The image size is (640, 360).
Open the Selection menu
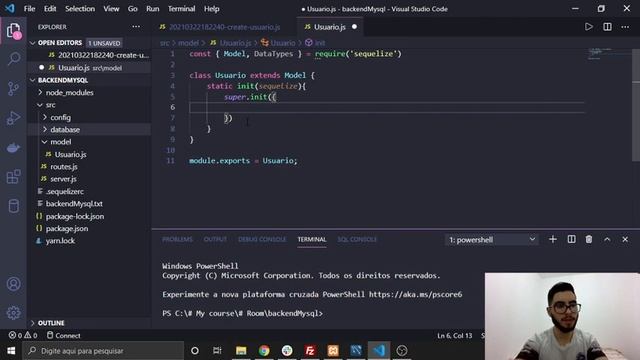point(80,9)
